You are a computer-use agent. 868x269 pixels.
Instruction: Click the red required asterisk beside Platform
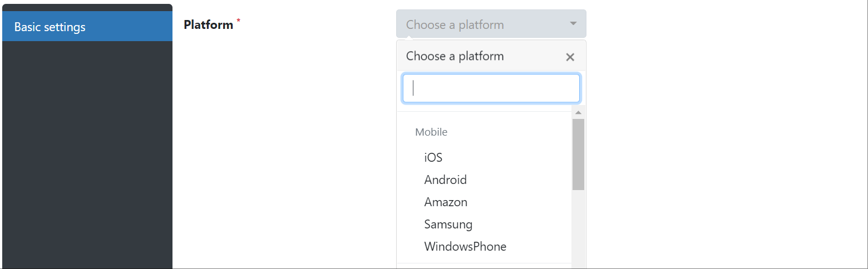[239, 21]
